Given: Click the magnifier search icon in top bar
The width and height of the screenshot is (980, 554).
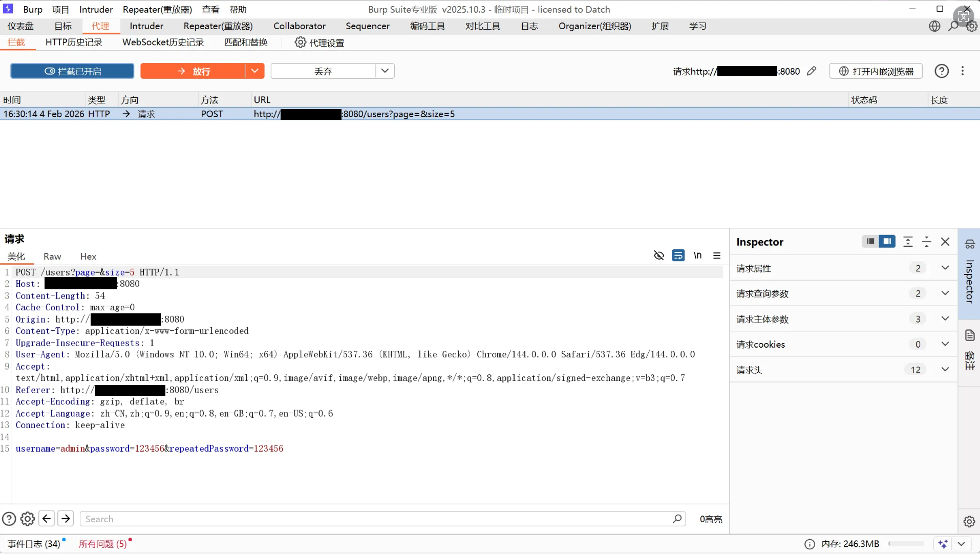Looking at the screenshot, I should coord(953,26).
